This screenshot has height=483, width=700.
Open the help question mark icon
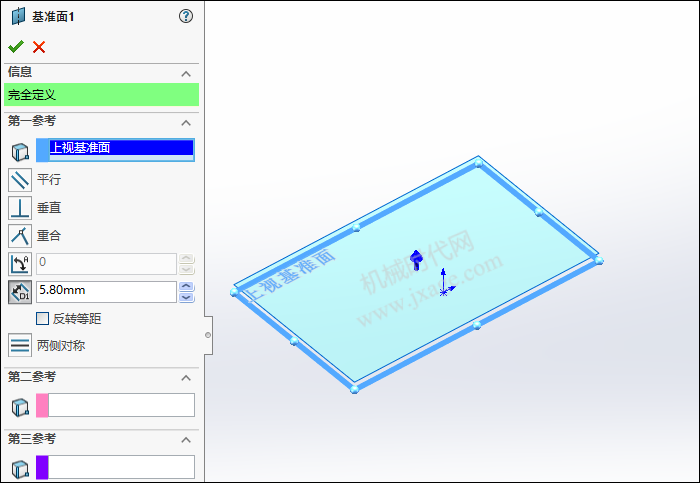coord(185,16)
